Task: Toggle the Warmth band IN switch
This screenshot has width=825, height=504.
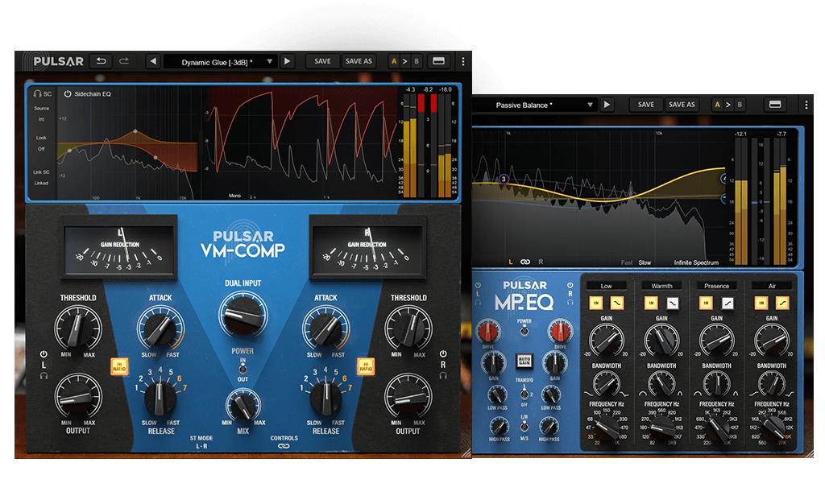Action: [x=653, y=303]
